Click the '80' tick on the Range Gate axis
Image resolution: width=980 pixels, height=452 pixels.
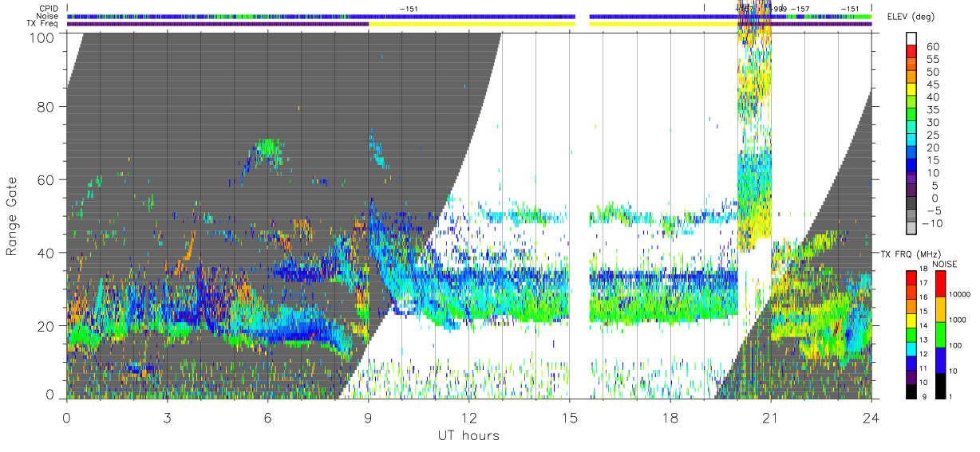tap(46, 107)
